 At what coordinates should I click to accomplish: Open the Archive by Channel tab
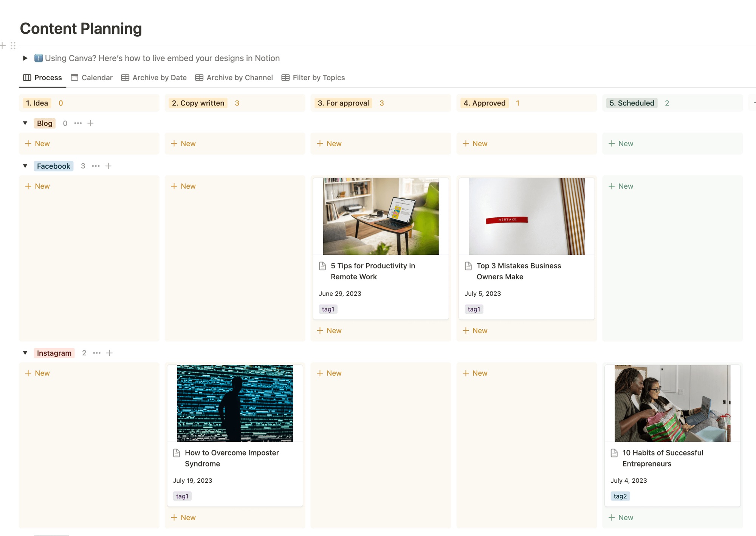tap(234, 77)
